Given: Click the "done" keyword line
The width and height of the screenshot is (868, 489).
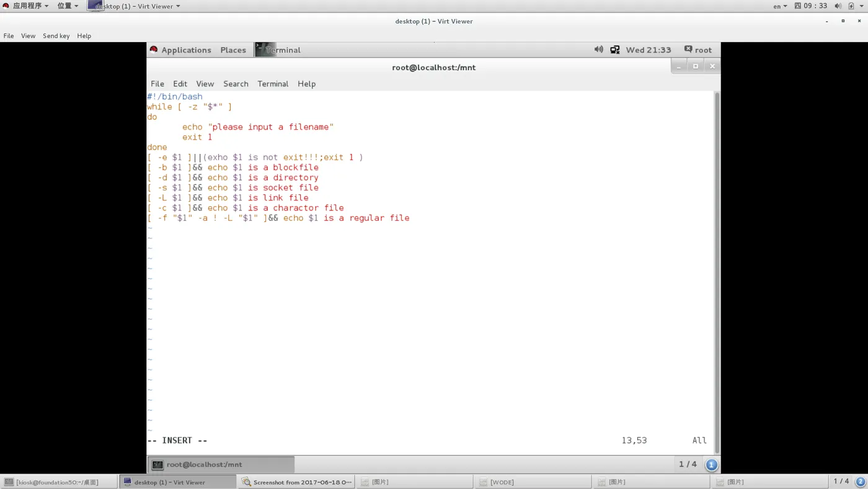Looking at the screenshot, I should [157, 147].
